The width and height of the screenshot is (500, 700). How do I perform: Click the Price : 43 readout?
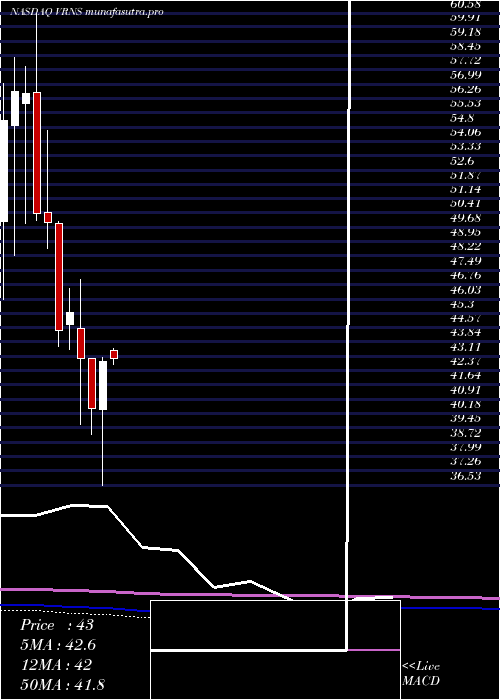(x=57, y=625)
